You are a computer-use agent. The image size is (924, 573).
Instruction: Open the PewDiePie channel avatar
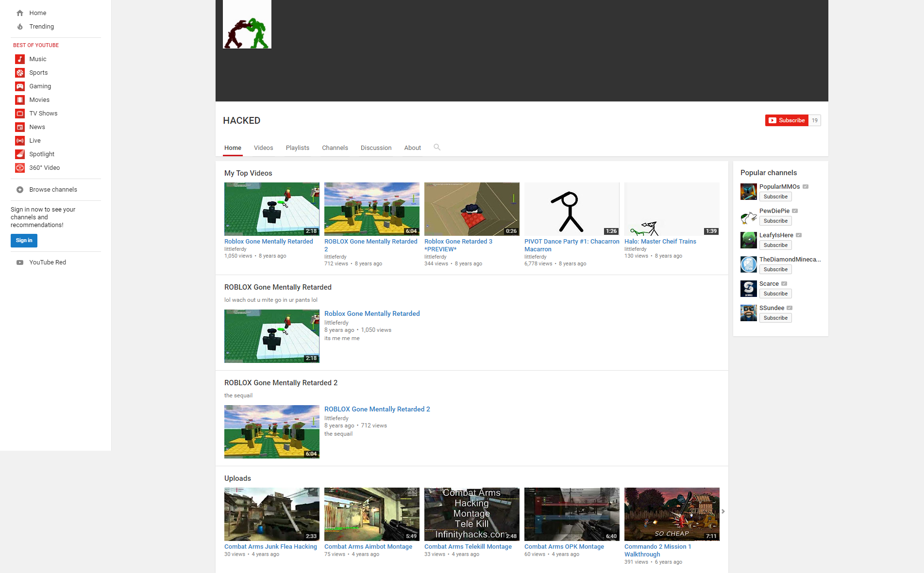[749, 216]
